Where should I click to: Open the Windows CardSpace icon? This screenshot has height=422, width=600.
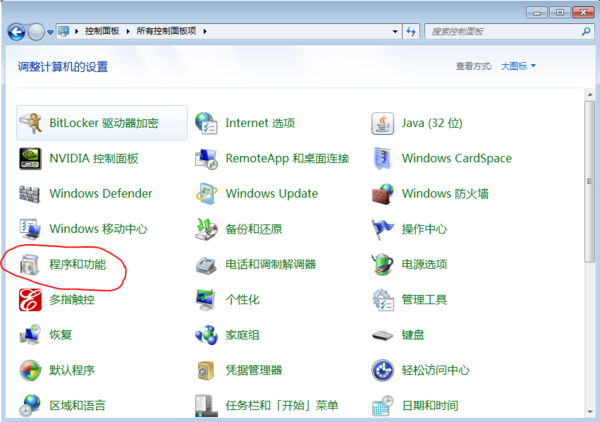(382, 158)
